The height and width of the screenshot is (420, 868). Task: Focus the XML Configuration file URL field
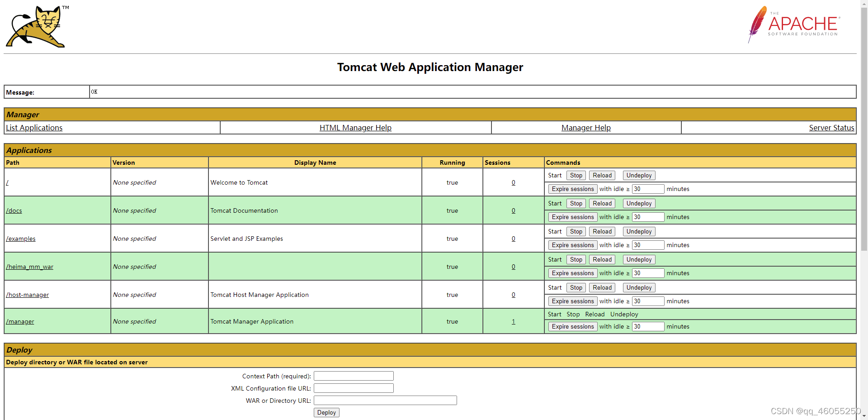[x=354, y=388]
